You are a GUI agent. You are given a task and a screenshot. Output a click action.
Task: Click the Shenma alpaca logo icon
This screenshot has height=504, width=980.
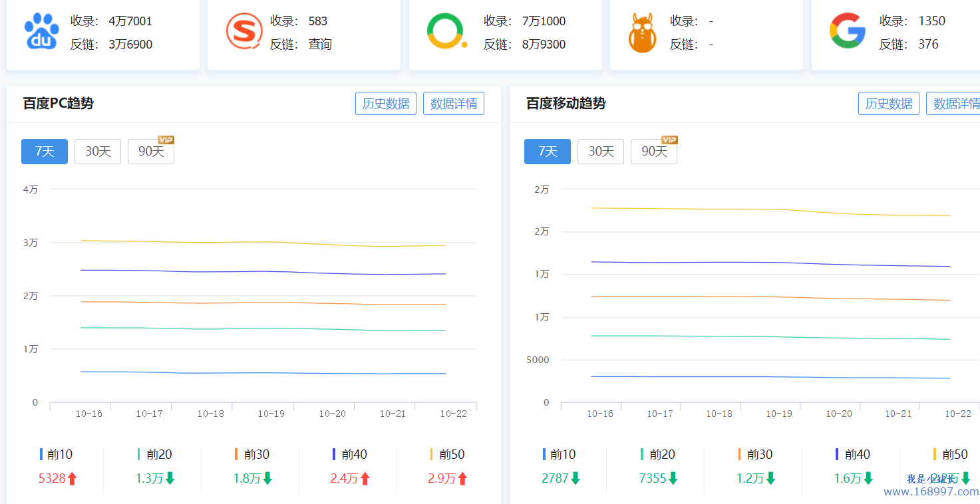642,33
